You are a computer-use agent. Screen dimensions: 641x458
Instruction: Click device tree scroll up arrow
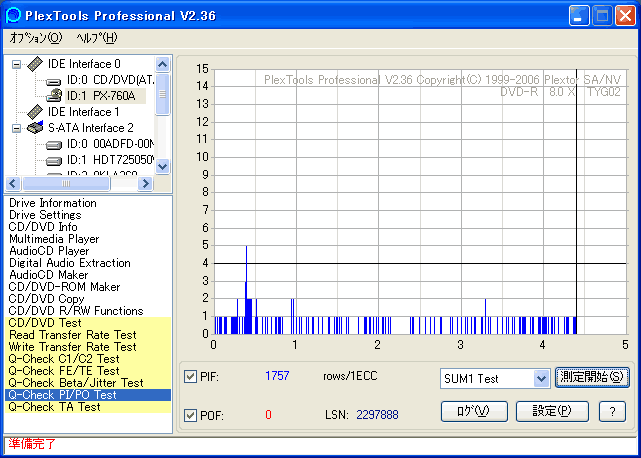(163, 64)
